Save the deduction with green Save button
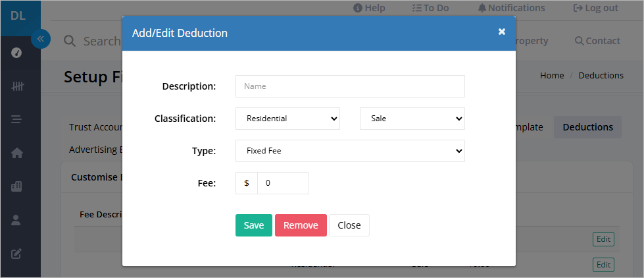 (254, 225)
